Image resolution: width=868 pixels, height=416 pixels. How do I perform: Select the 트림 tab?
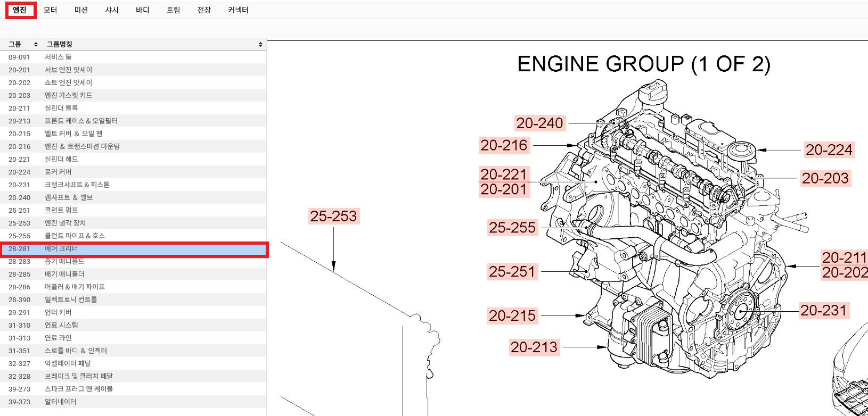tap(173, 10)
